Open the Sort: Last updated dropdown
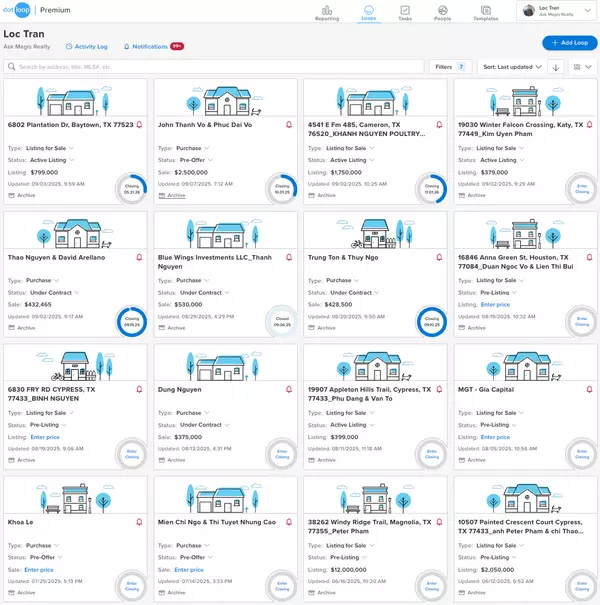 pyautogui.click(x=512, y=67)
